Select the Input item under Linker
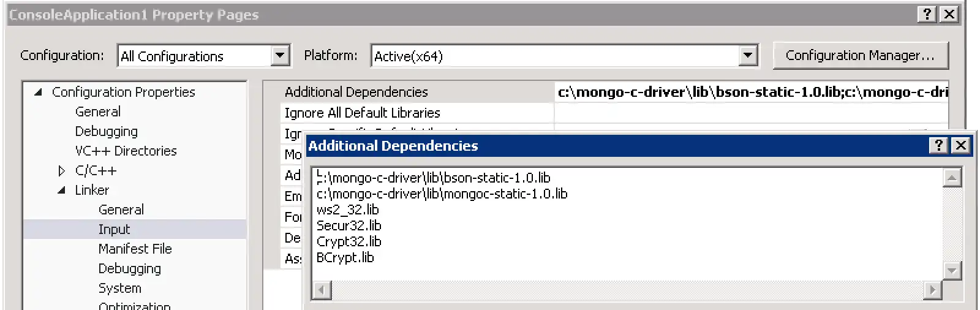This screenshot has width=980, height=310. click(x=114, y=229)
